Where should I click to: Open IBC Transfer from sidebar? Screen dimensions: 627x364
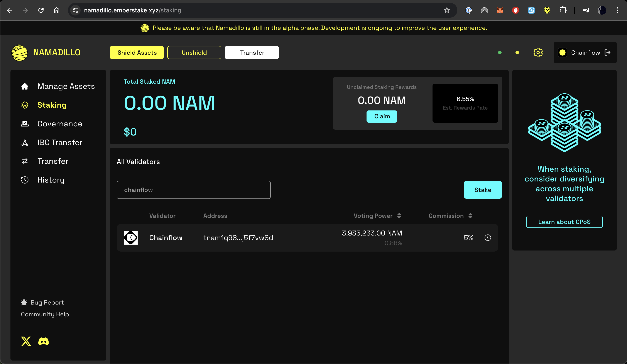[x=60, y=142]
